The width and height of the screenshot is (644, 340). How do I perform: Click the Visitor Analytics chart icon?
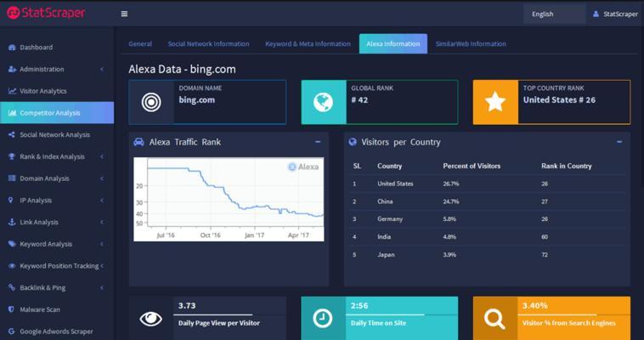(x=12, y=91)
